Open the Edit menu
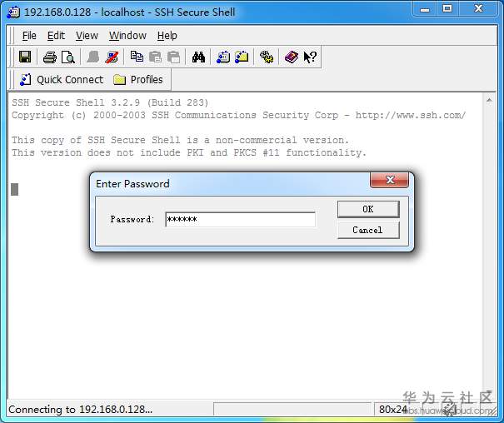Screen dimensions: 504x423 (56, 36)
